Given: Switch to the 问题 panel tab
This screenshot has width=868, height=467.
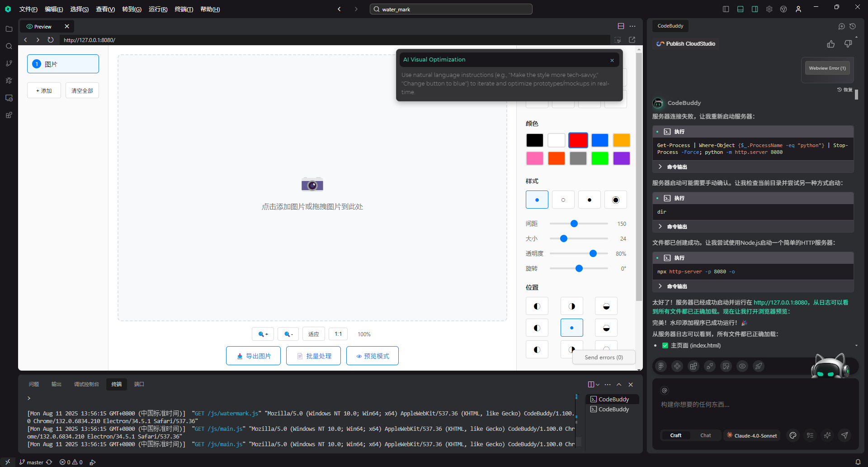Looking at the screenshot, I should (34, 384).
